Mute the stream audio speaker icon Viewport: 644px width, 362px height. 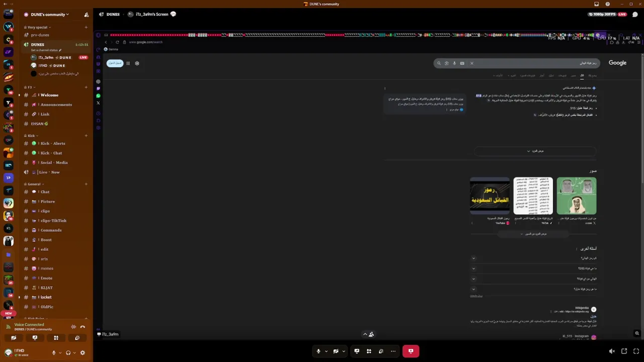[x=612, y=351]
